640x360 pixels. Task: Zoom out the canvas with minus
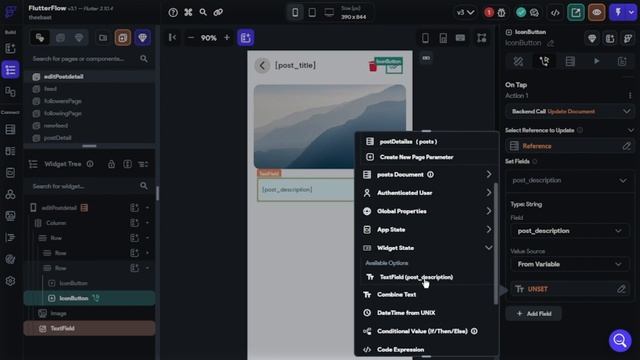pyautogui.click(x=191, y=38)
